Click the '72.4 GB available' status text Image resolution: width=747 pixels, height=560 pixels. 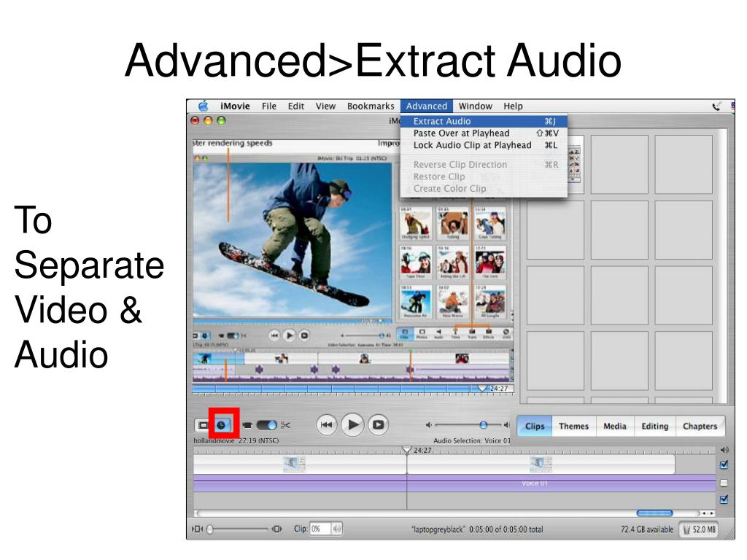point(646,529)
